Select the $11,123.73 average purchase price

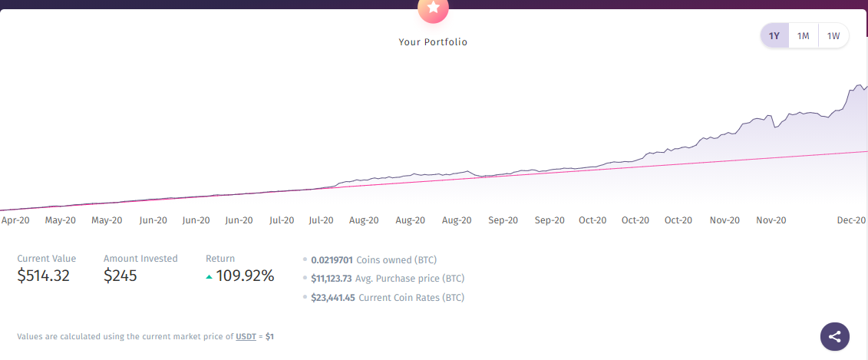click(x=332, y=279)
